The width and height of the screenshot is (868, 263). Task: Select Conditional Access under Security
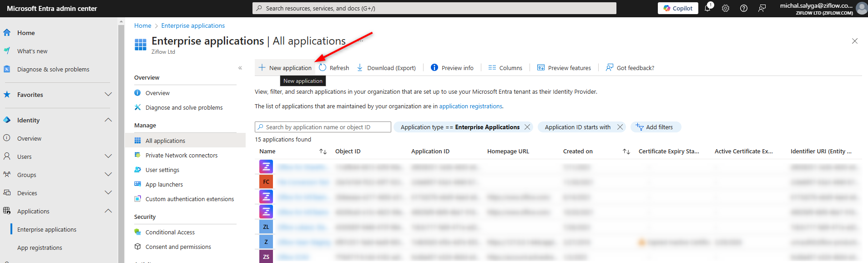[x=170, y=232]
